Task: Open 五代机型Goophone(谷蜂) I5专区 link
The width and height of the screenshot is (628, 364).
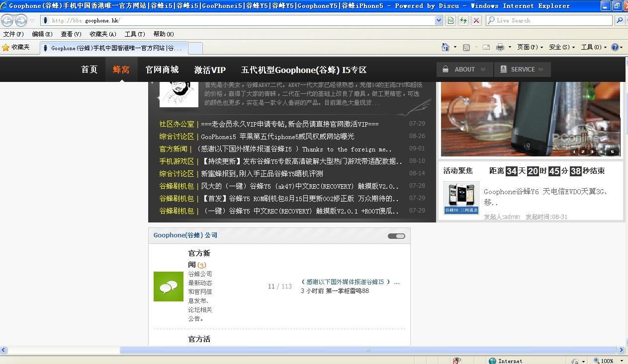Action: [304, 70]
